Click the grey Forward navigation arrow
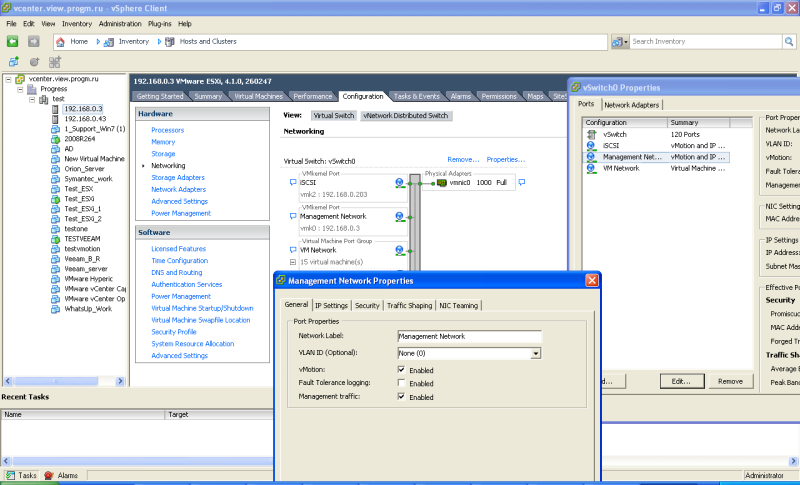The image size is (800, 485). click(x=34, y=41)
